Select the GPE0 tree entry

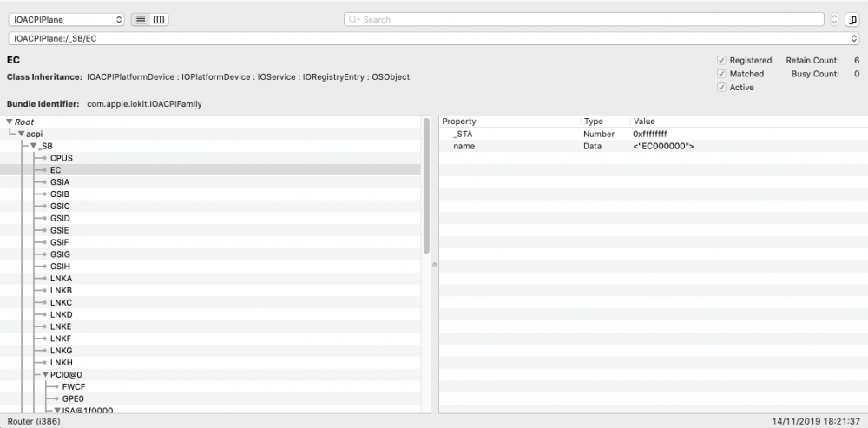click(x=73, y=399)
